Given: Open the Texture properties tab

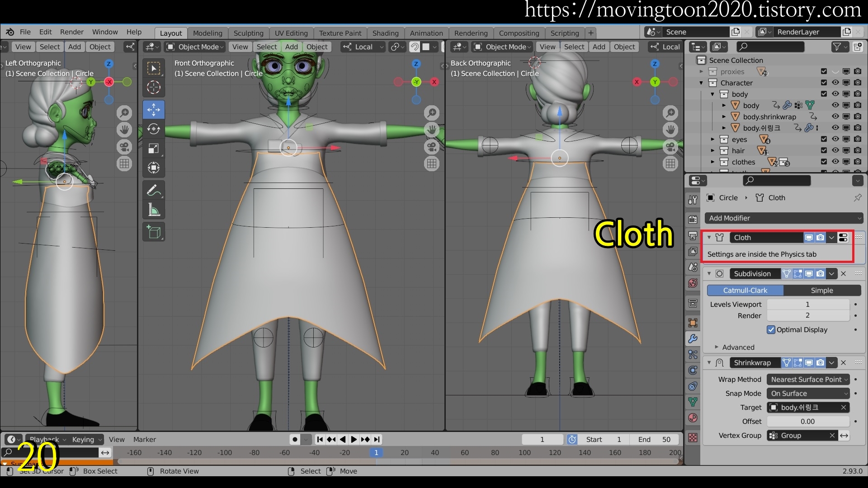Looking at the screenshot, I should 693,437.
